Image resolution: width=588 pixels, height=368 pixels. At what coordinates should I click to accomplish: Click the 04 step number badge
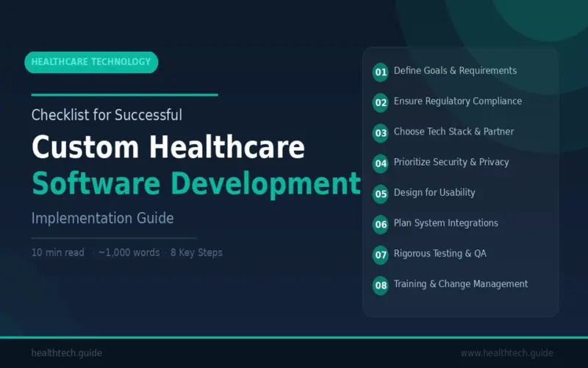[381, 163]
